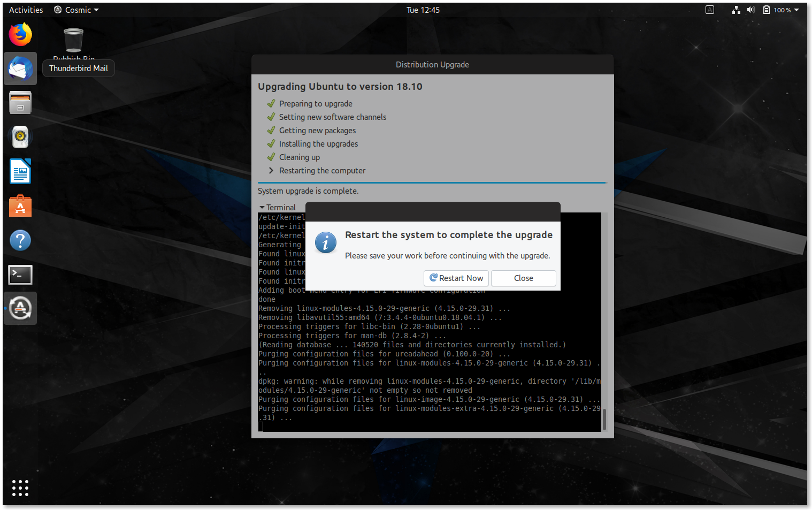Viewport: 812px width, 510px height.
Task: Launch Terminal from the dock
Action: pyautogui.click(x=20, y=275)
